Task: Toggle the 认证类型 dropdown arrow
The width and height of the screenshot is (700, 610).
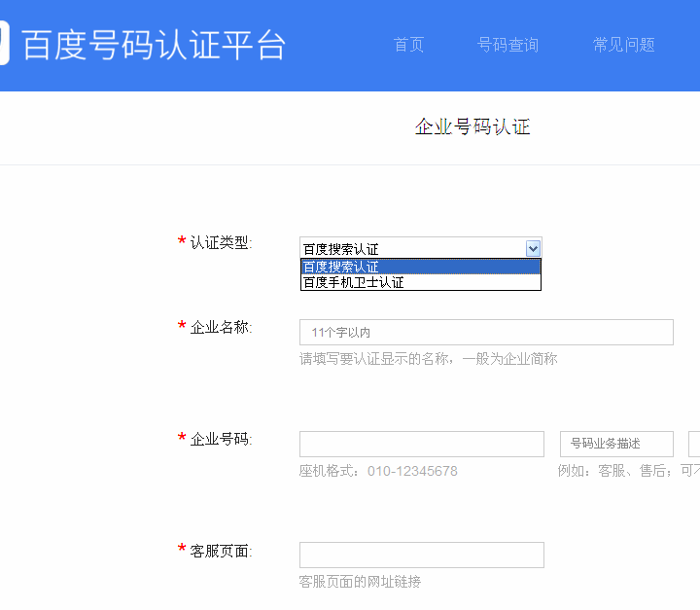Action: point(533,248)
